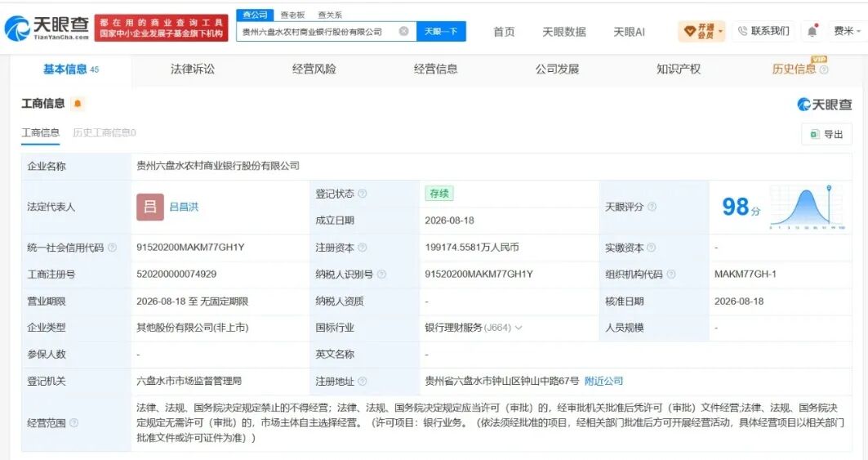
Task: Click the 联系我们 button
Action: (x=763, y=32)
